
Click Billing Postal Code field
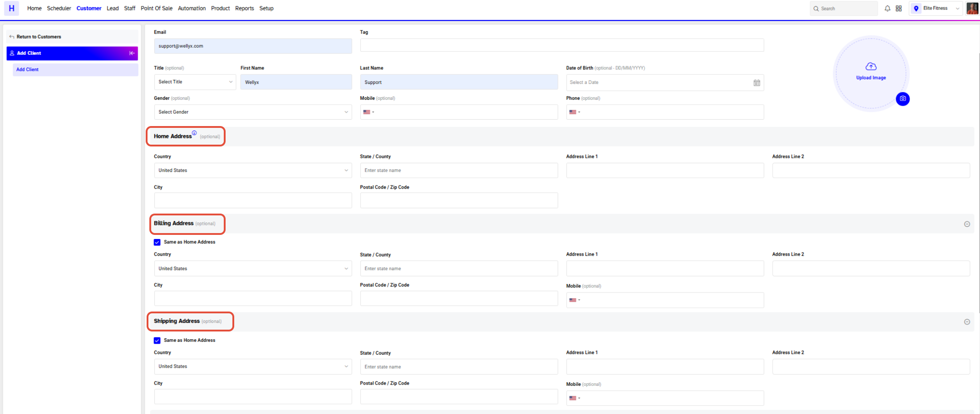[459, 298]
